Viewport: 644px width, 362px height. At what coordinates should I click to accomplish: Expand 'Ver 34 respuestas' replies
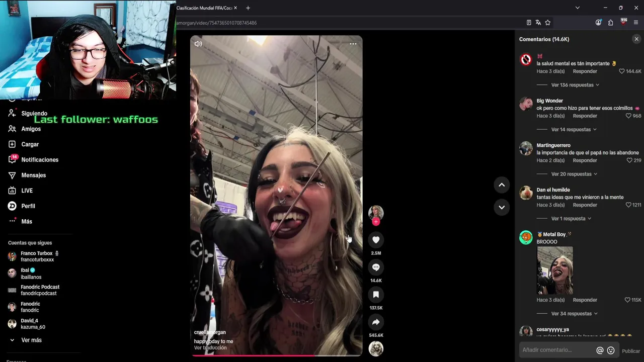[x=574, y=314]
